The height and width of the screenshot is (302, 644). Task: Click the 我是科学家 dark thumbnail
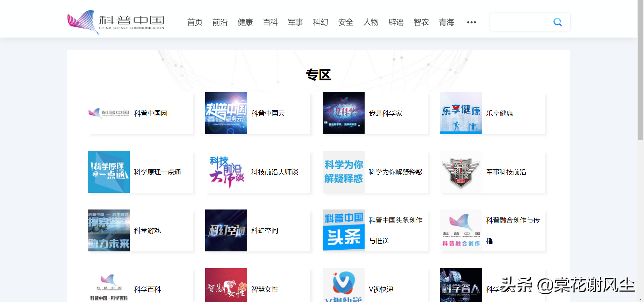(x=343, y=113)
